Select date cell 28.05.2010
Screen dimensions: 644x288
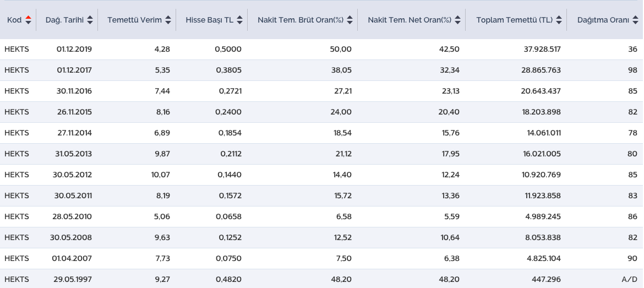(72, 217)
